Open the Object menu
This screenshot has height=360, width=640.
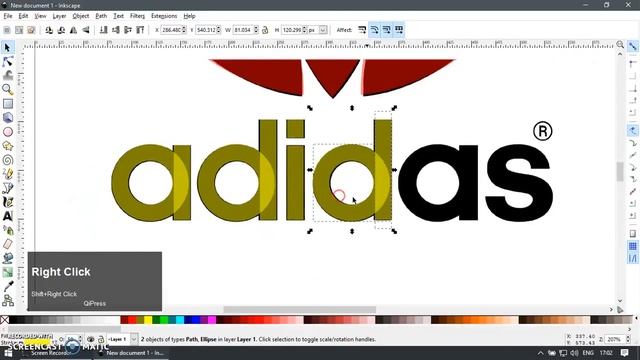pyautogui.click(x=80, y=16)
